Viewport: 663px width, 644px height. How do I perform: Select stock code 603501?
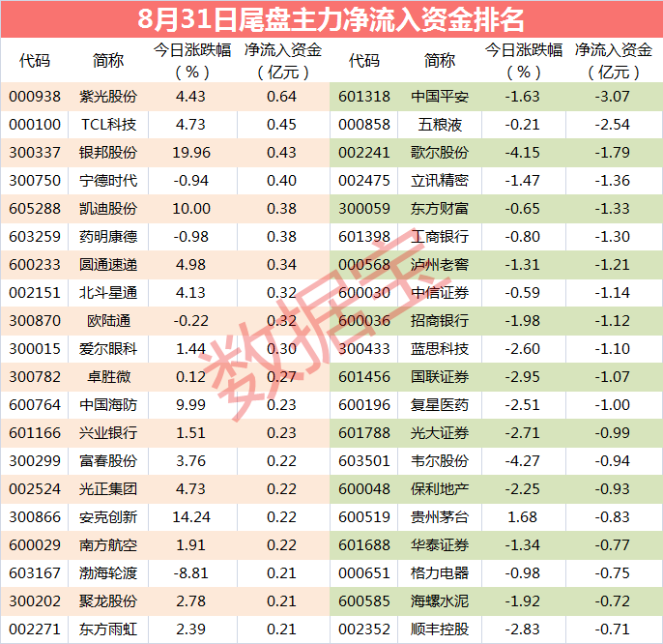click(364, 461)
